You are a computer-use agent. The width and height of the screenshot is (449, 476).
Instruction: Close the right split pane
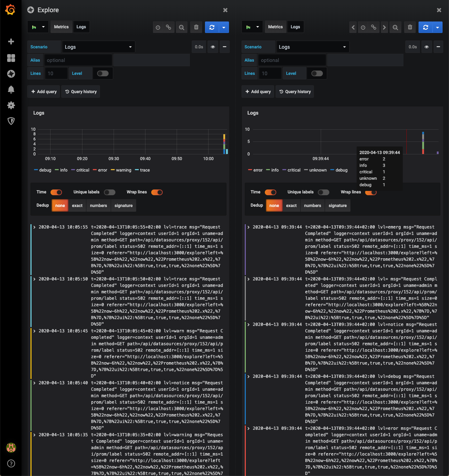pos(439,10)
